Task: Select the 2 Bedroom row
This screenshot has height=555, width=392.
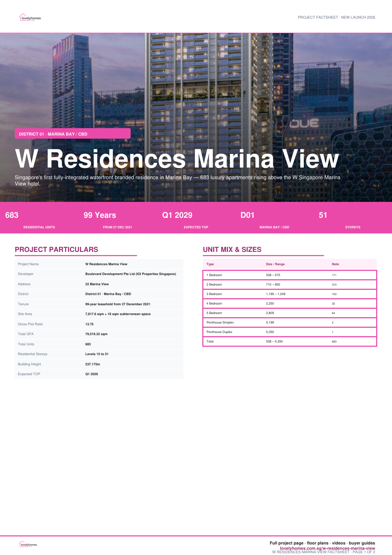Action: 290,285
